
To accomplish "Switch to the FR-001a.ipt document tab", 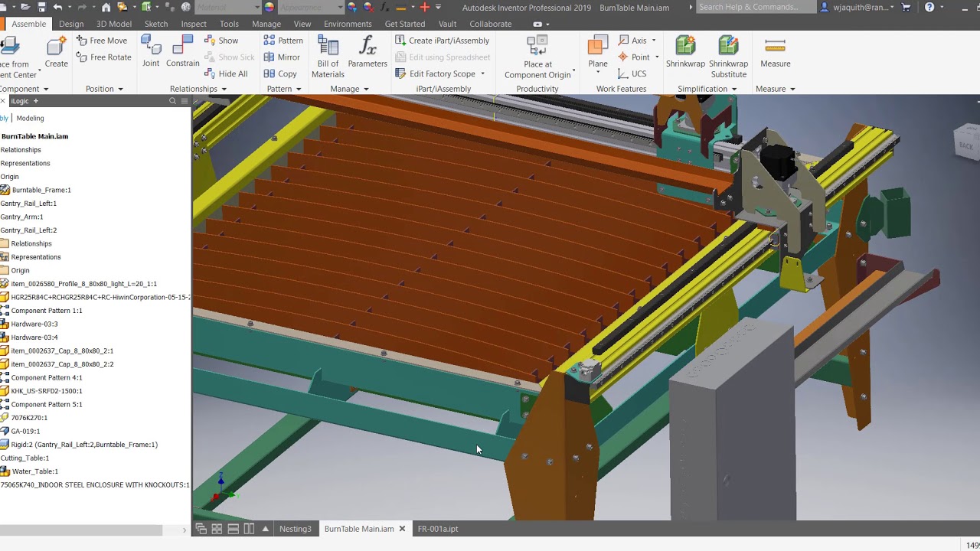I will (x=438, y=529).
